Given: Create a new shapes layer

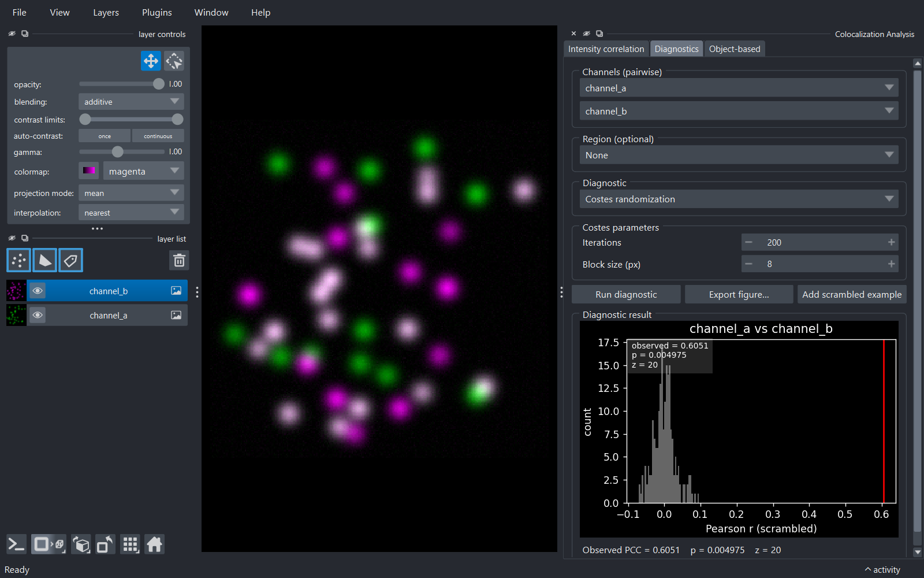Looking at the screenshot, I should (44, 260).
